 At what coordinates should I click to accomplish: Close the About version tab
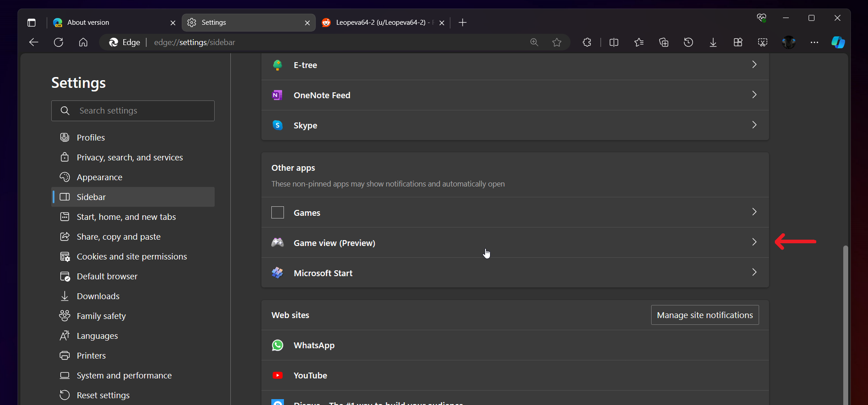[x=173, y=23]
